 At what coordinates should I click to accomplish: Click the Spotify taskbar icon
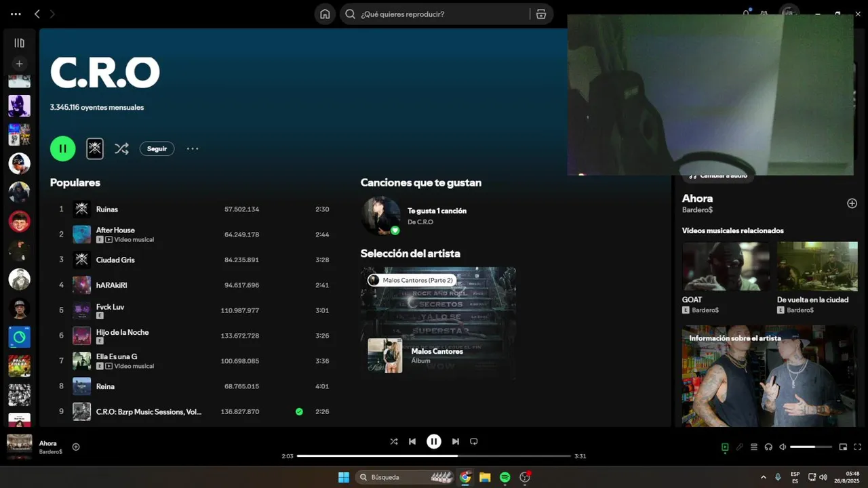(x=505, y=477)
